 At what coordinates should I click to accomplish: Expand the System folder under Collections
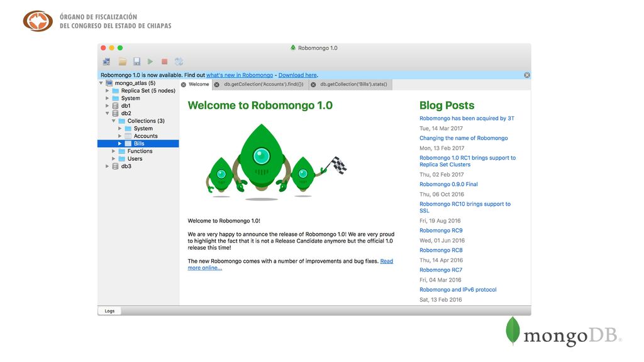(120, 128)
